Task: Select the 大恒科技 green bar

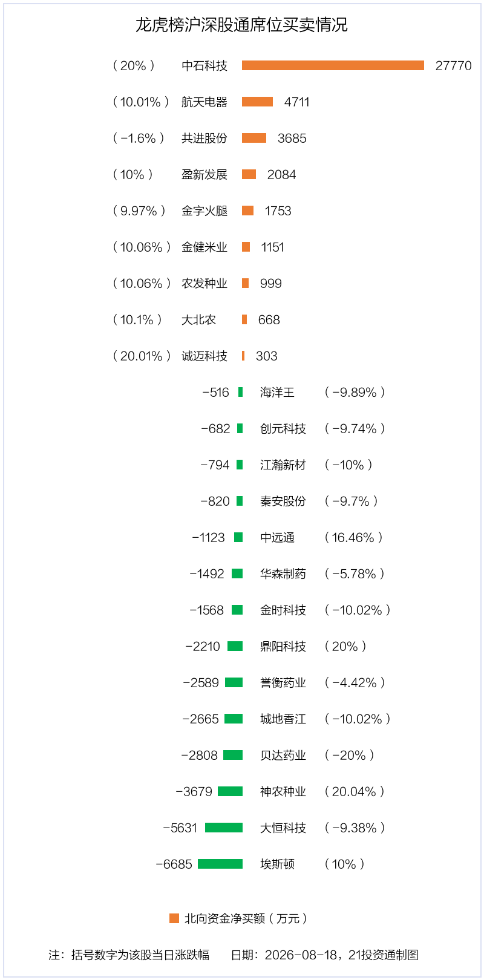Action: 224,828
